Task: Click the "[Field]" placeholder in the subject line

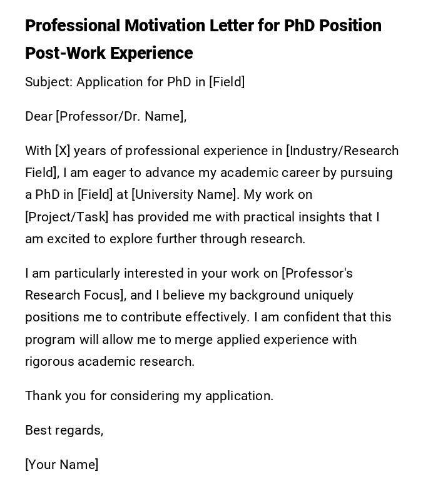Action: pos(227,82)
